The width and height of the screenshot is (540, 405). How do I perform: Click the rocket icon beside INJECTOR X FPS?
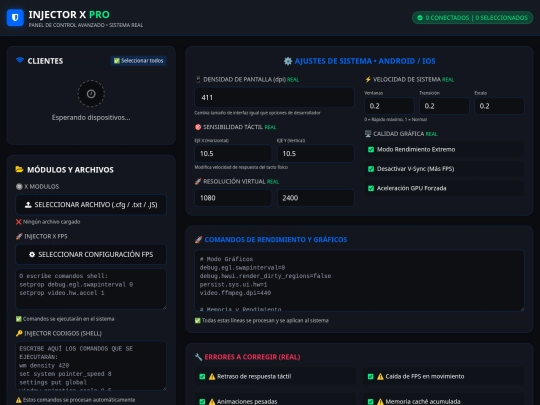click(x=19, y=236)
